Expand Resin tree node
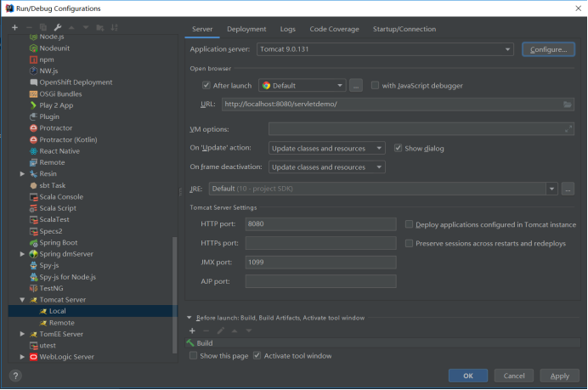 [22, 173]
